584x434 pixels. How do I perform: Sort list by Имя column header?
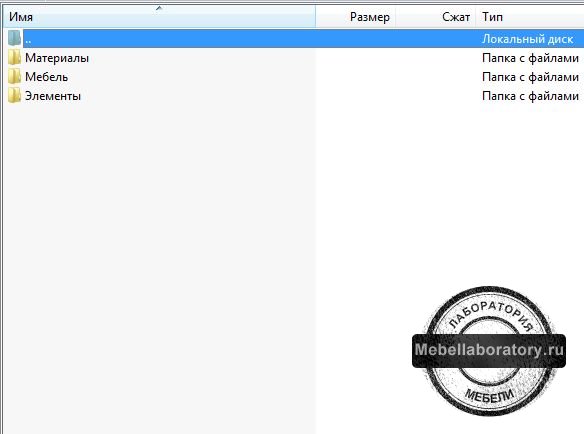click(x=159, y=17)
